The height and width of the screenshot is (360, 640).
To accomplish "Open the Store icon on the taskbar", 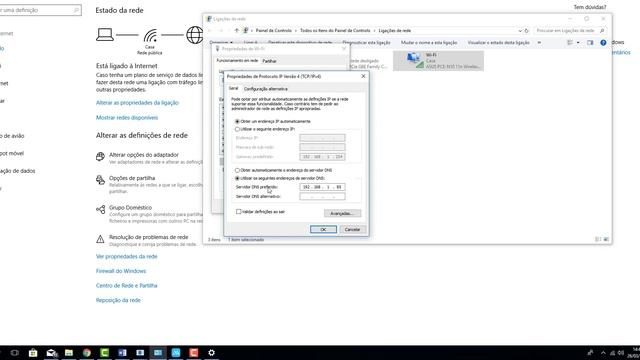I will [33, 353].
